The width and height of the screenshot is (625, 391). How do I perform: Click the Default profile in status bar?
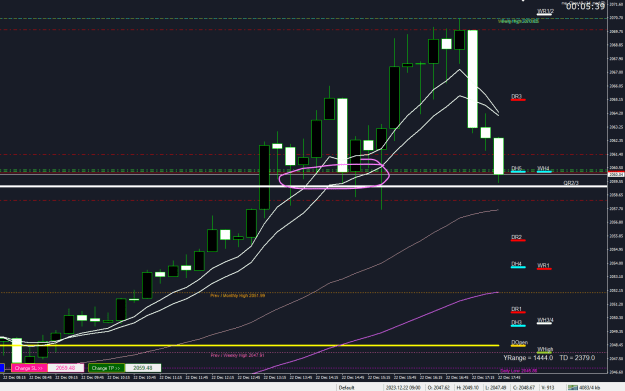346,387
